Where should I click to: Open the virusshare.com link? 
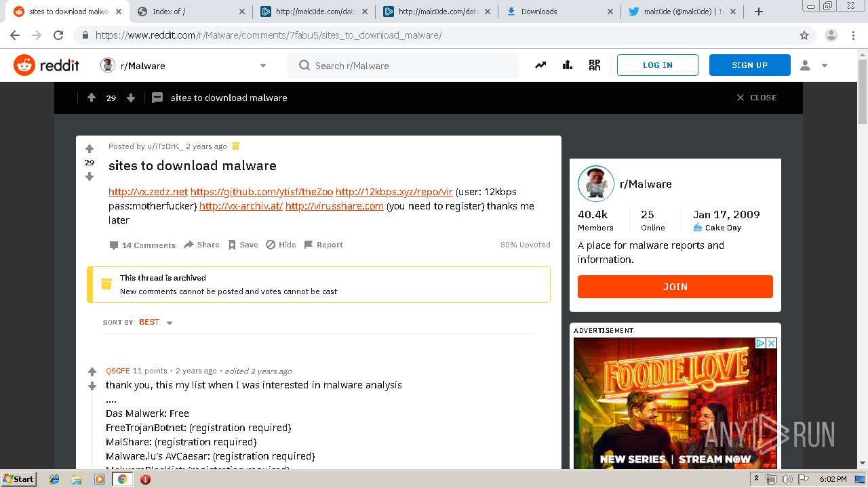tap(334, 206)
